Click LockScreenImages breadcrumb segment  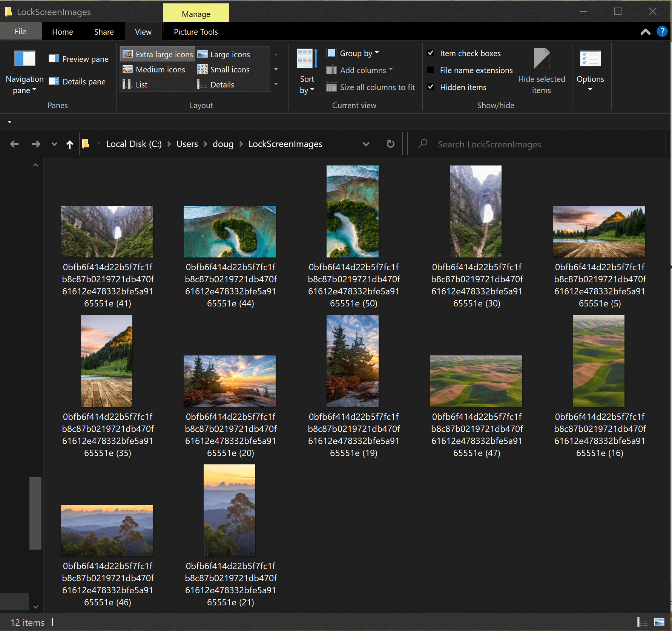(x=285, y=144)
